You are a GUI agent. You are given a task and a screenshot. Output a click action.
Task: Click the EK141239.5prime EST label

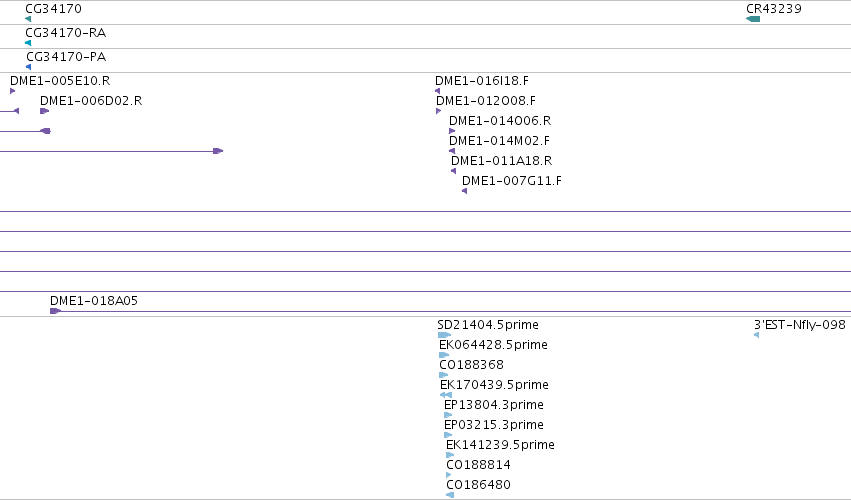tap(500, 445)
